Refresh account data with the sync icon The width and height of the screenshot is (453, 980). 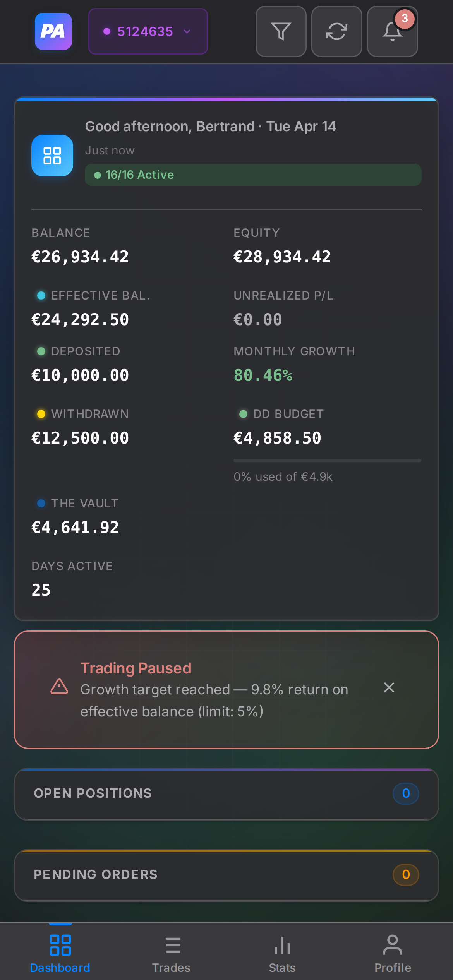336,31
